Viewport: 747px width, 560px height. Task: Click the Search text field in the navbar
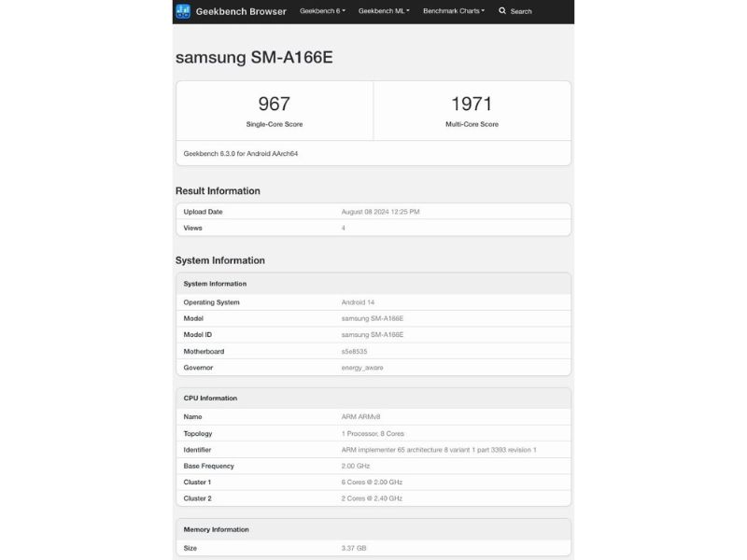point(521,11)
